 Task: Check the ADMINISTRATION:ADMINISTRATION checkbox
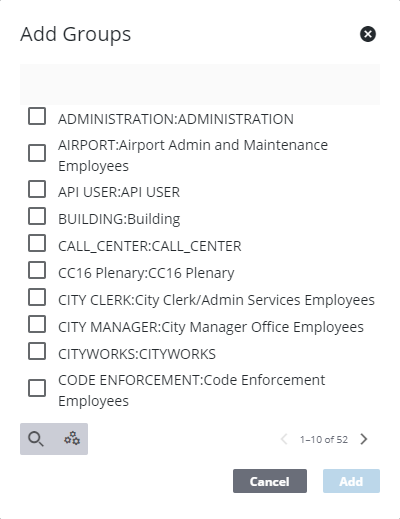[x=37, y=116]
